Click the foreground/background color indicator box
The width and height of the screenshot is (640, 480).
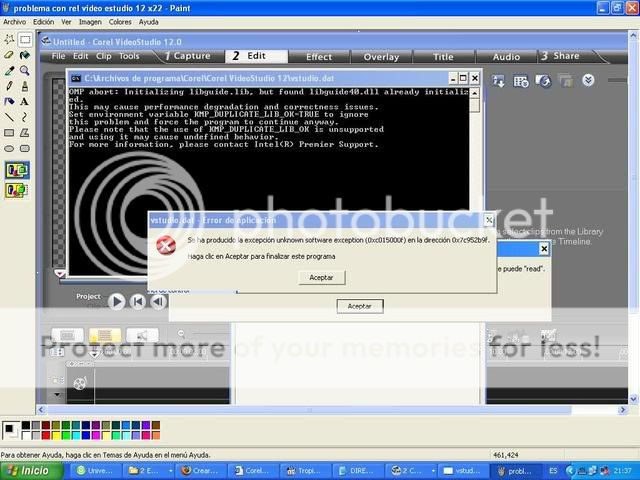10,430
